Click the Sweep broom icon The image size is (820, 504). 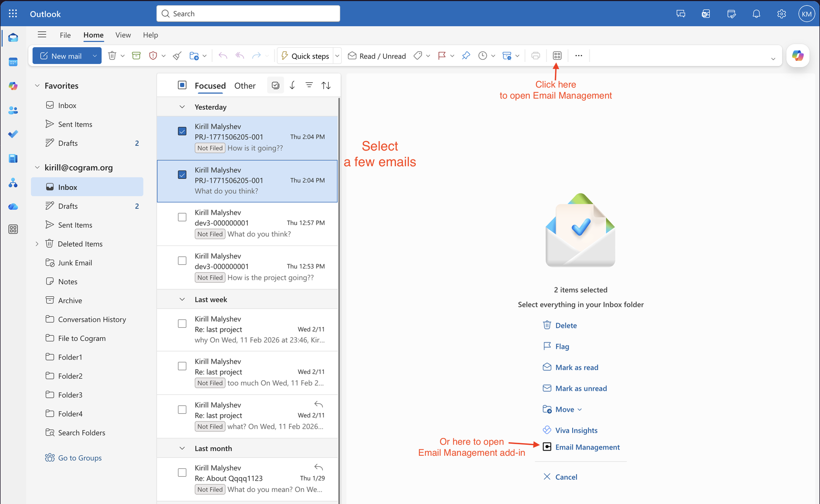pos(177,56)
